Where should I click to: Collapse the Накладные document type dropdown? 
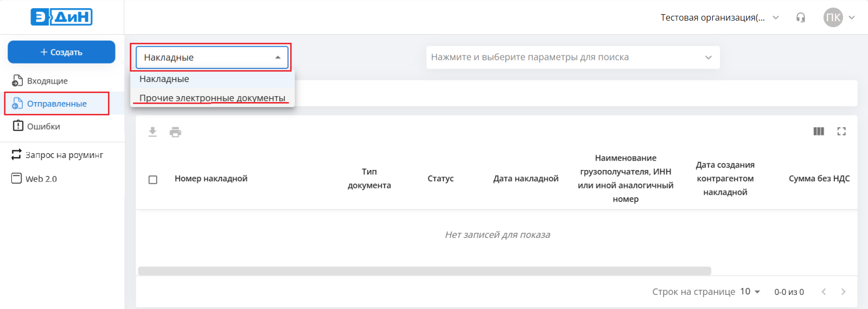(x=277, y=58)
